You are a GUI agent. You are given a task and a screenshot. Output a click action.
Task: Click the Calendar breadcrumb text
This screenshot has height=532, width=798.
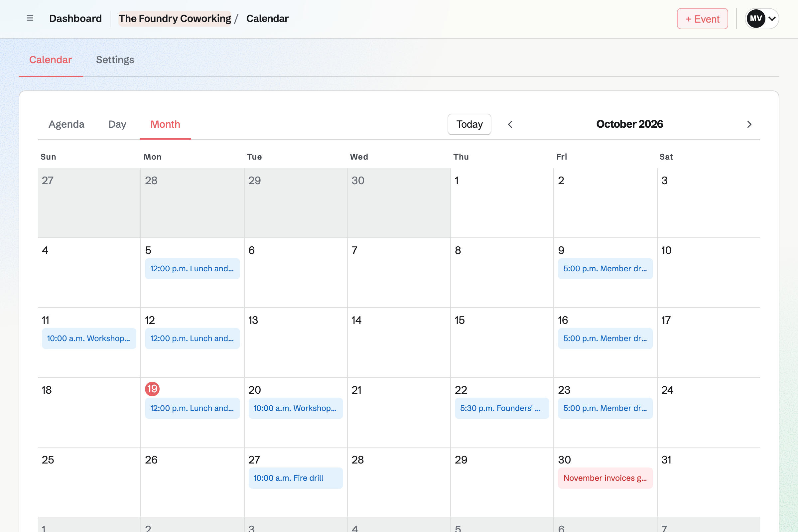[267, 19]
